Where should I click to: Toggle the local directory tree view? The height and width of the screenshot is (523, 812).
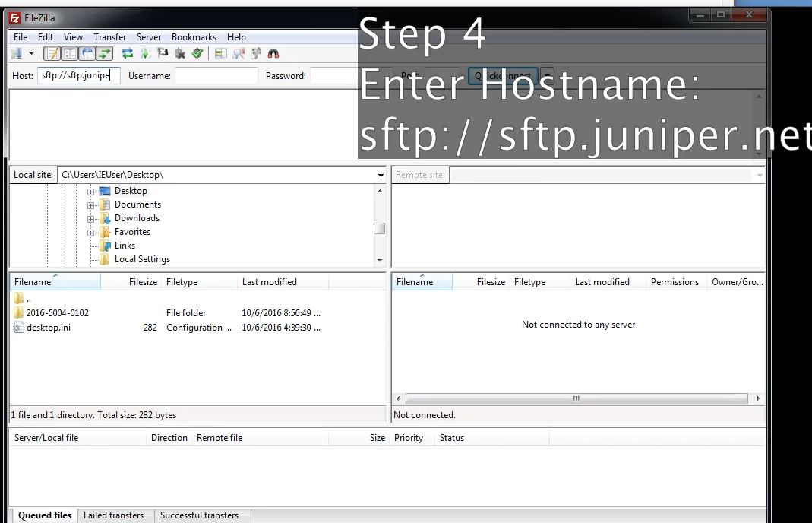coord(69,53)
